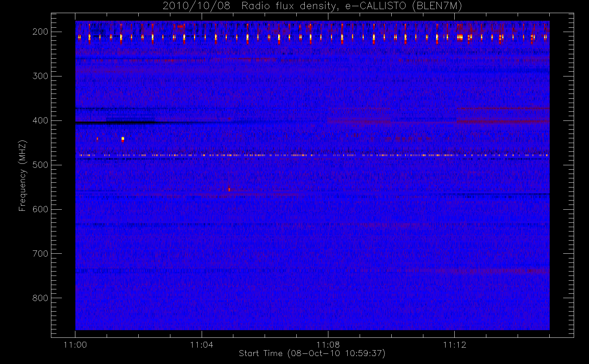Click the plot title mentioning e-CALLISTO (BLEN7M)

coord(312,6)
